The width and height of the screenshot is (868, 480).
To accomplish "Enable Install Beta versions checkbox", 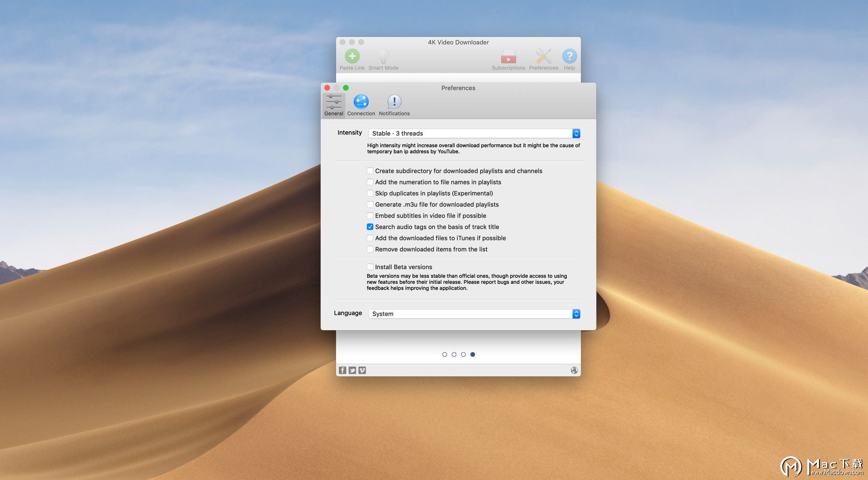I will point(370,267).
